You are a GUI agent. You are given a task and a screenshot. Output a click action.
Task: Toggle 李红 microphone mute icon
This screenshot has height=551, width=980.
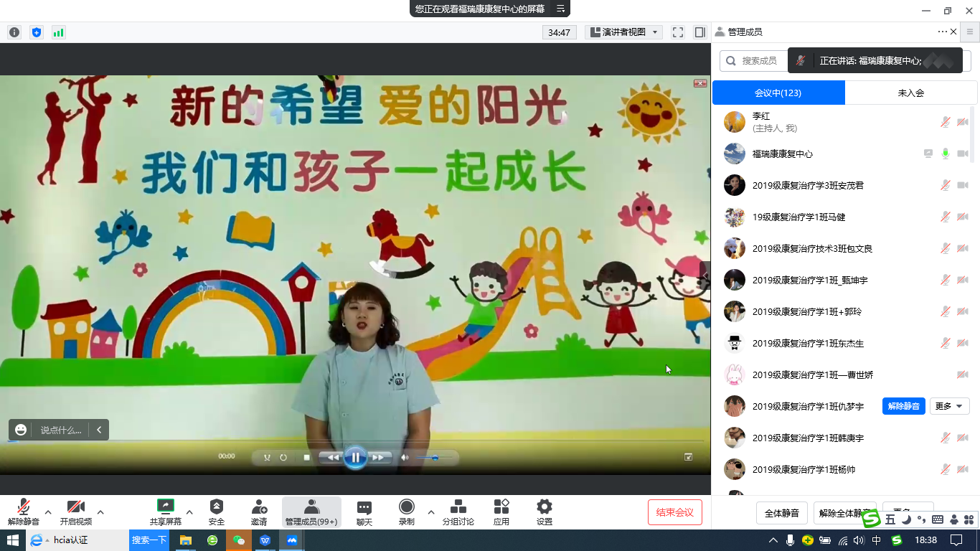[946, 123]
